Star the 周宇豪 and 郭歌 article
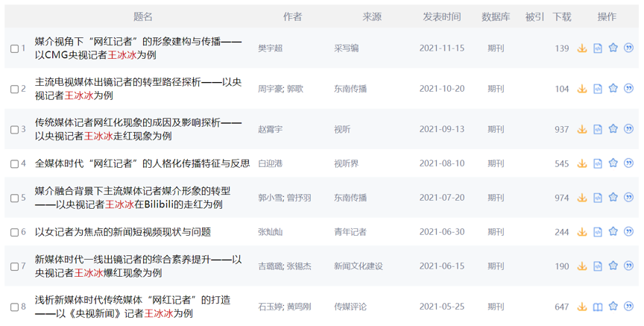644x326 pixels. pos(613,89)
